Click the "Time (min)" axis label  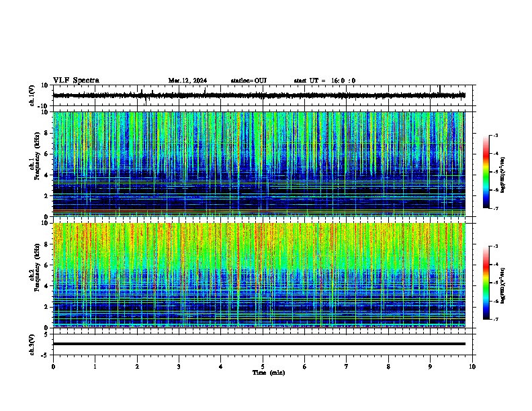coord(269,373)
